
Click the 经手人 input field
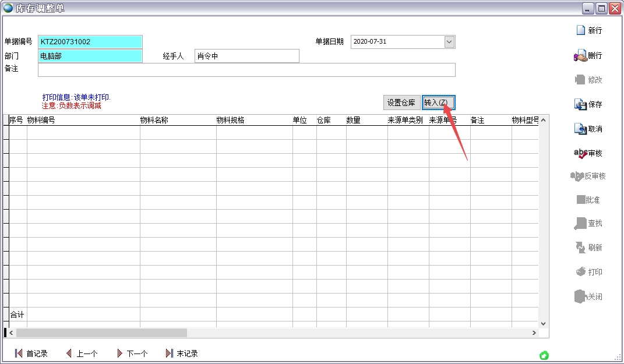coord(246,56)
